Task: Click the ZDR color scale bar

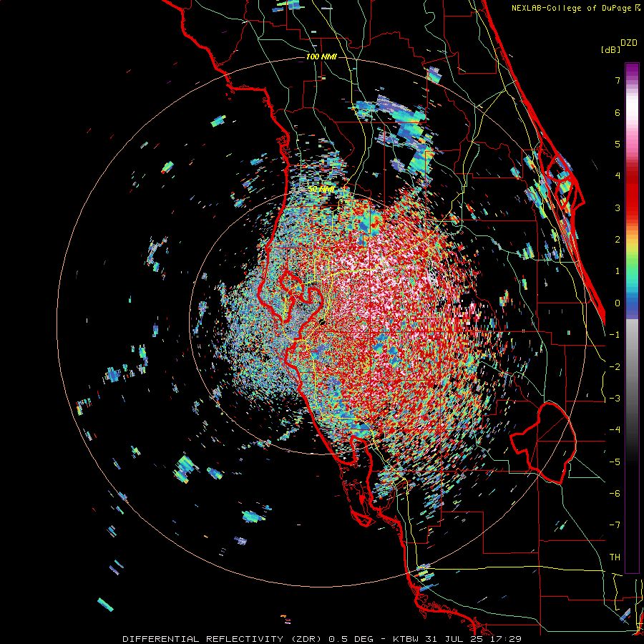Action: tap(632, 318)
